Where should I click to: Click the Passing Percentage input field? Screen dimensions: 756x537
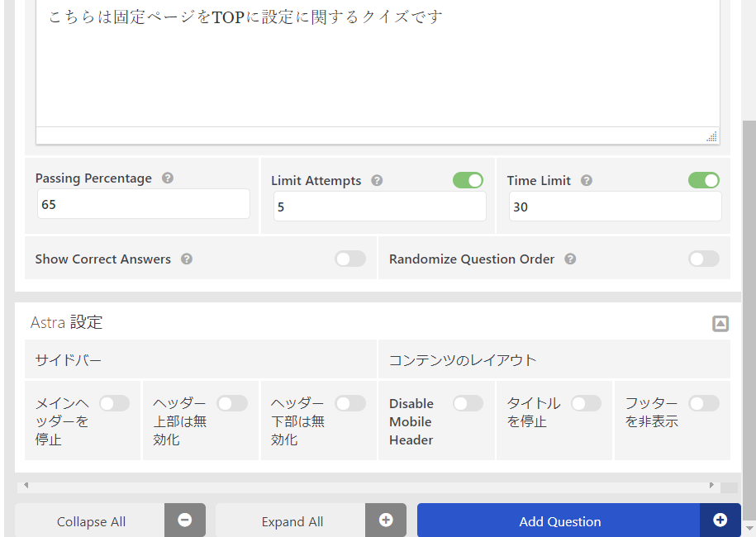click(x=143, y=204)
